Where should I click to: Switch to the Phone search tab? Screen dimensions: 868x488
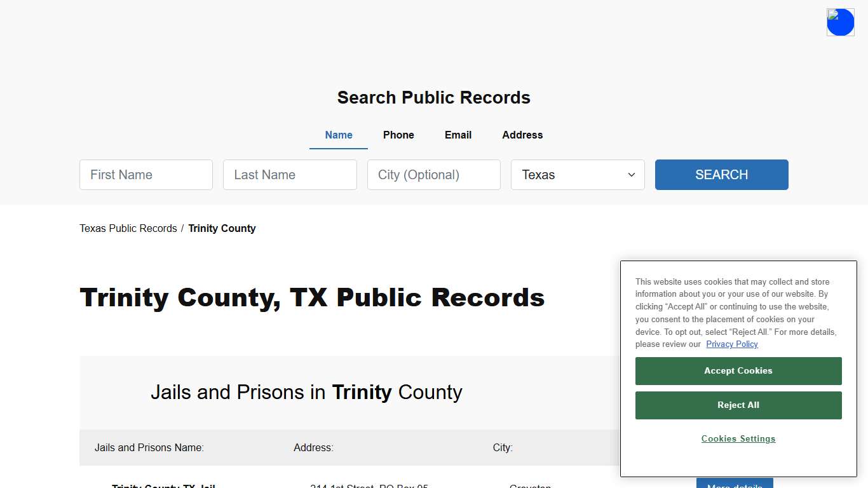pyautogui.click(x=398, y=135)
